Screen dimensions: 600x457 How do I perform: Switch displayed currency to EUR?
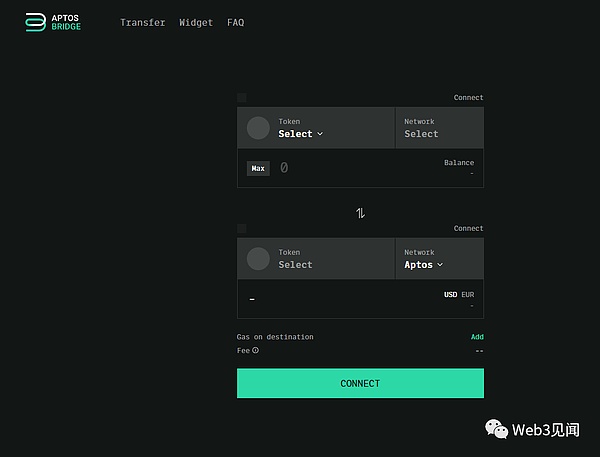[x=467, y=295]
